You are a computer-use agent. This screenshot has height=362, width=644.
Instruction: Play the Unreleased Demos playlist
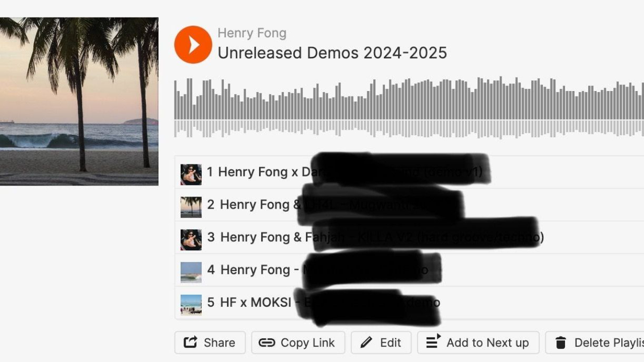(x=193, y=45)
